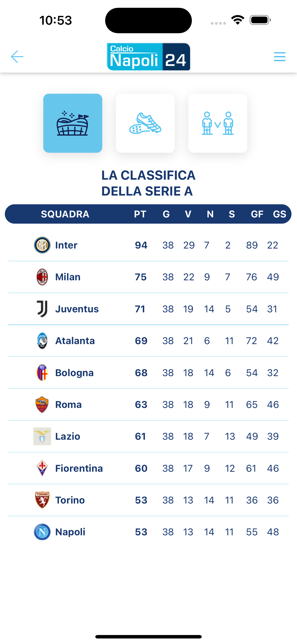The width and height of the screenshot is (297, 644).
Task: Click the PT column header
Action: [x=140, y=214]
